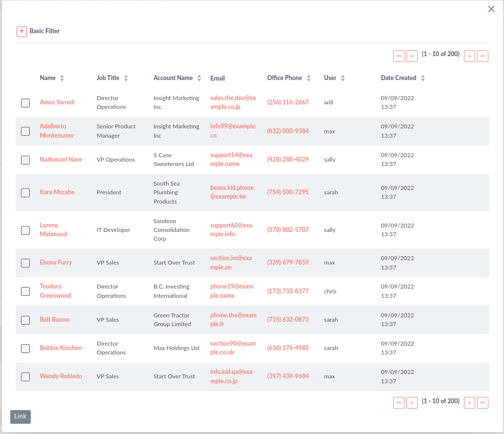
Task: Go to next page using top pagination arrow
Action: (469, 56)
